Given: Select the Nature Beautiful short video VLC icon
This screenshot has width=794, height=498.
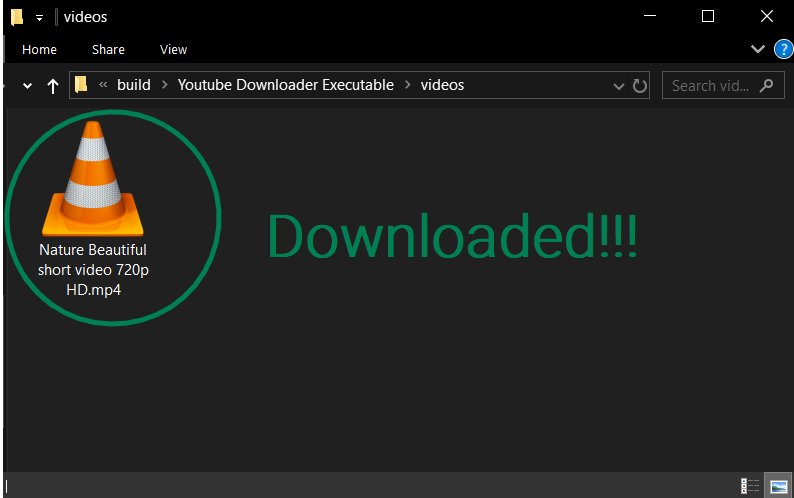Looking at the screenshot, I should click(x=93, y=179).
